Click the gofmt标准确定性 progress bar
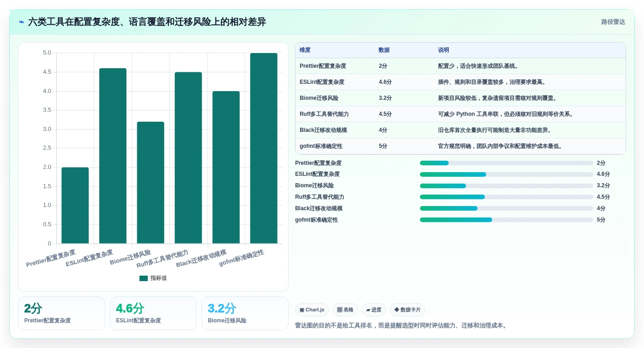 [x=506, y=220]
